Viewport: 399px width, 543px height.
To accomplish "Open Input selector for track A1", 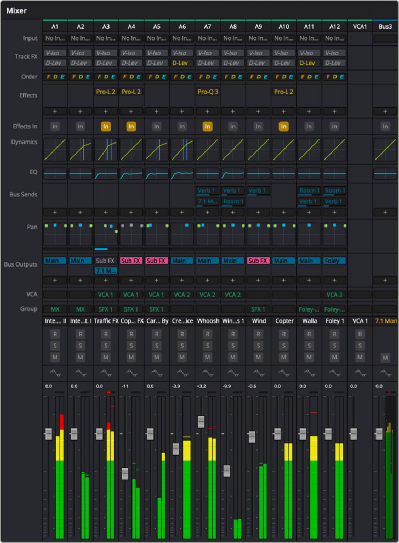I will [x=55, y=38].
